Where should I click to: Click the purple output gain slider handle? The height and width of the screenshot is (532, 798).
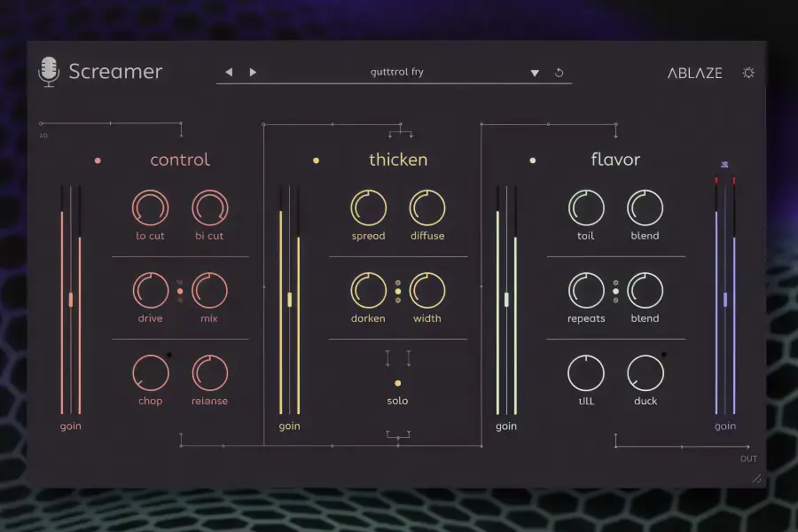click(x=725, y=300)
